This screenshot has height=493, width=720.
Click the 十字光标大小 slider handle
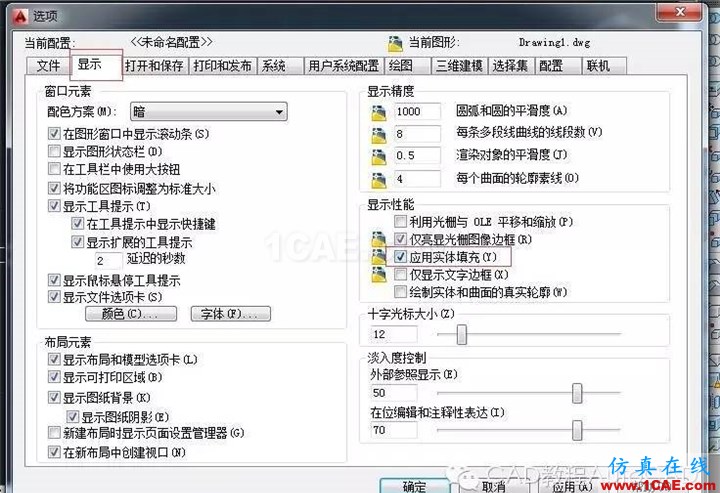coord(461,335)
